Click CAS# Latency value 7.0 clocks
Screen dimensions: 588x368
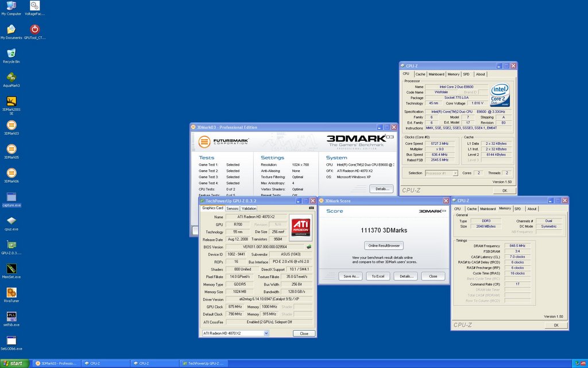[517, 257]
